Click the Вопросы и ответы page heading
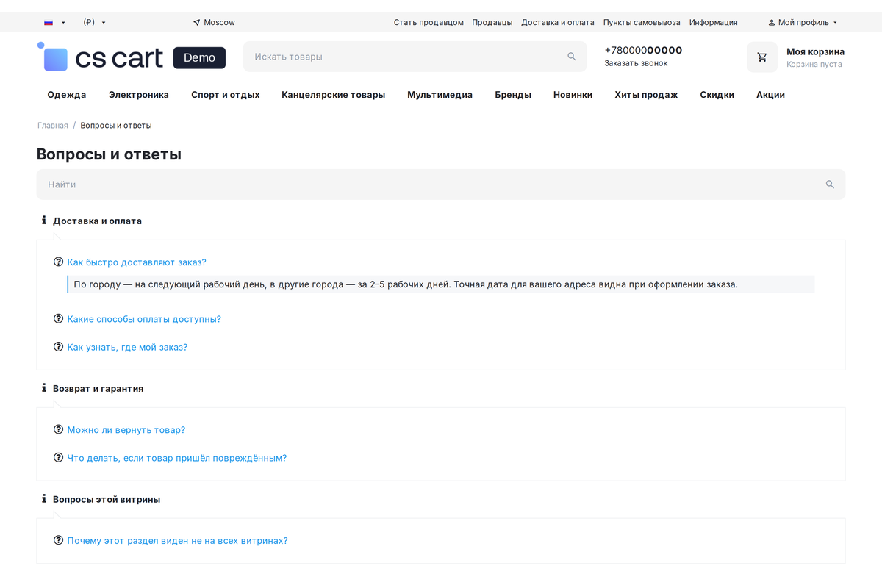This screenshot has height=588, width=882. tap(109, 154)
